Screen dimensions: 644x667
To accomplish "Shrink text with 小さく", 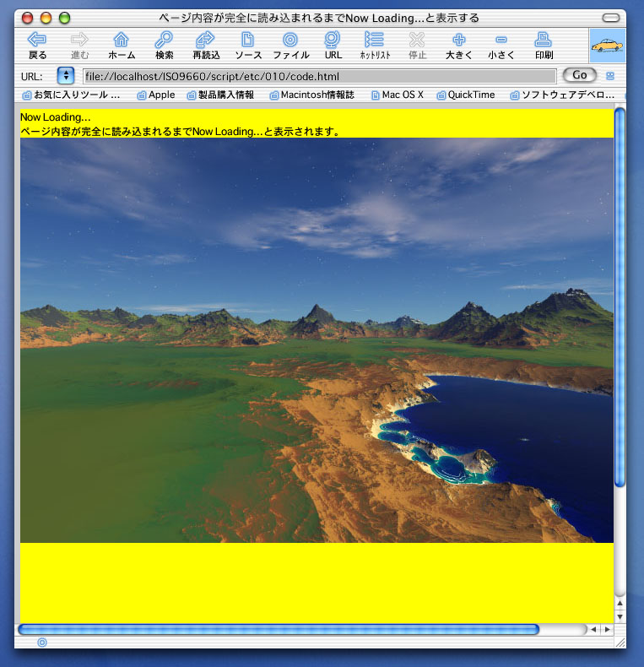I will 501,46.
